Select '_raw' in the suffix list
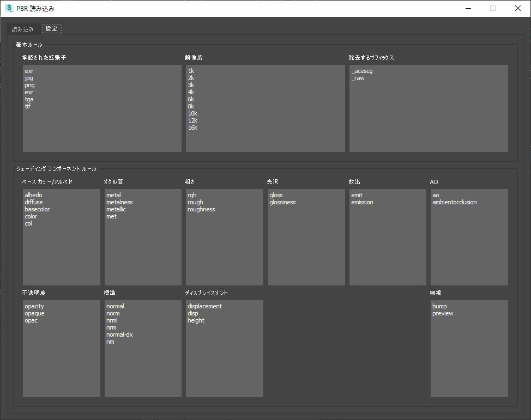The height and width of the screenshot is (420, 531). (x=358, y=78)
